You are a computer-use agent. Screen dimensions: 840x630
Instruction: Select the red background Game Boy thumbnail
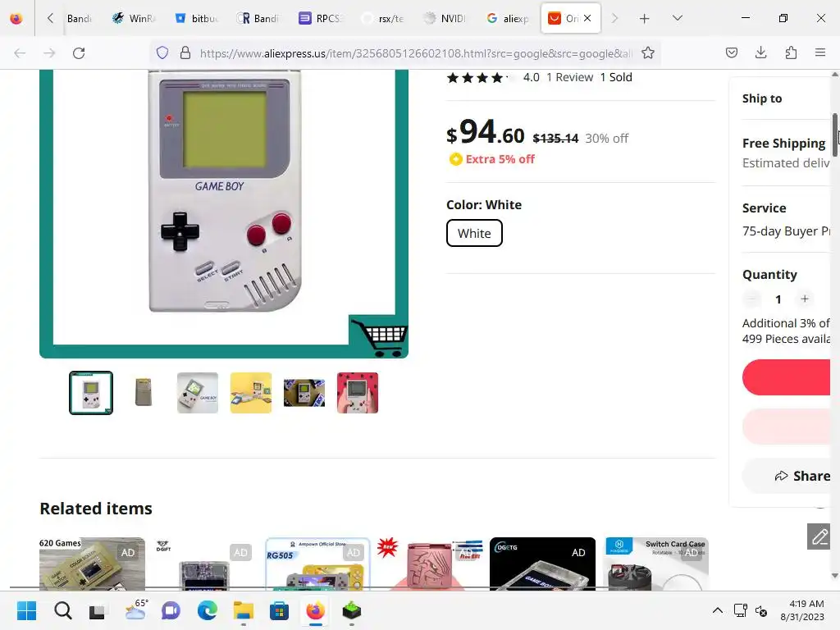click(358, 393)
